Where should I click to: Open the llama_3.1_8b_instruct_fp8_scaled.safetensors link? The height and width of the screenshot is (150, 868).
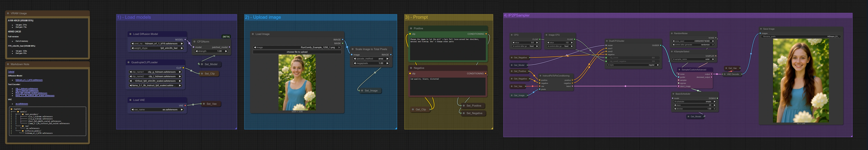(35, 96)
